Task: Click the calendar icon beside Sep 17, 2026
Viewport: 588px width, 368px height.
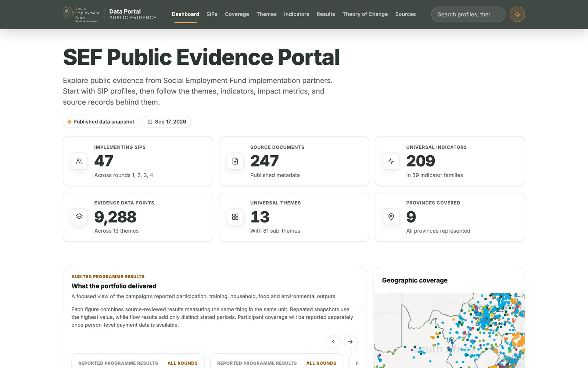Action: click(150, 122)
